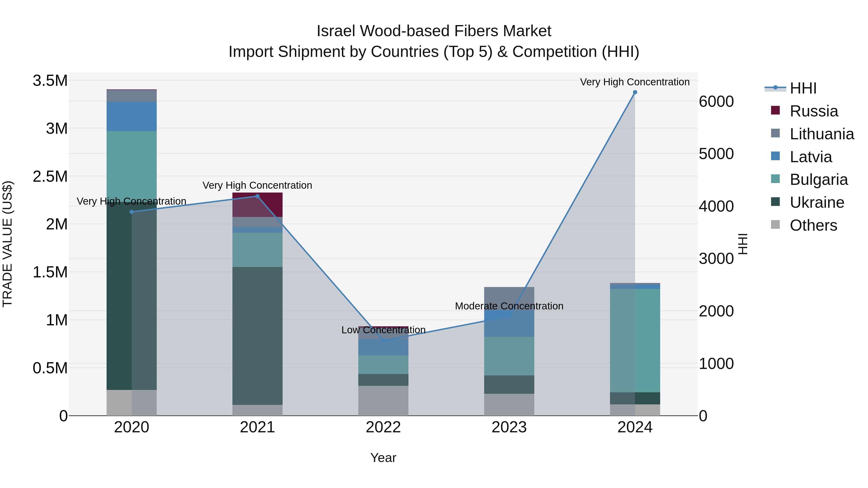Click the 'Moderate Concentration' annotation
The height and width of the screenshot is (488, 868).
pos(509,306)
